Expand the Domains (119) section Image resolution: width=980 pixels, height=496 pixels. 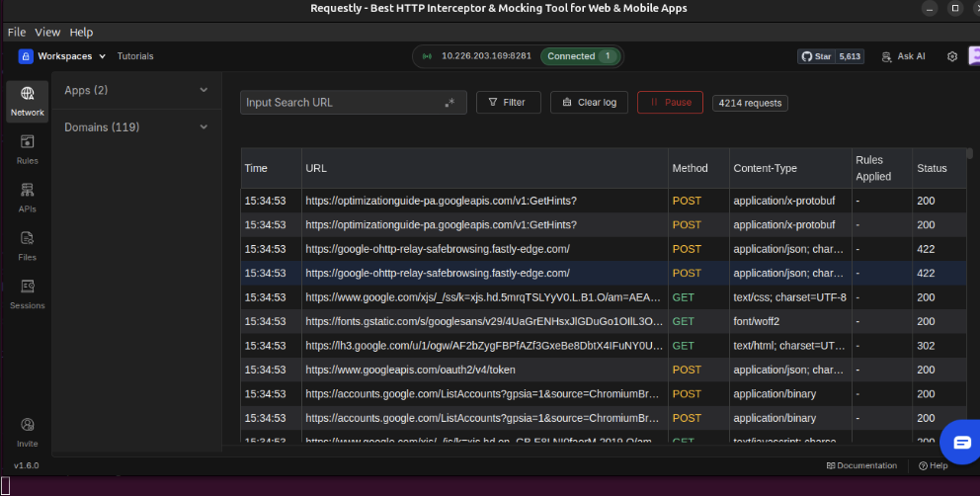click(x=136, y=127)
